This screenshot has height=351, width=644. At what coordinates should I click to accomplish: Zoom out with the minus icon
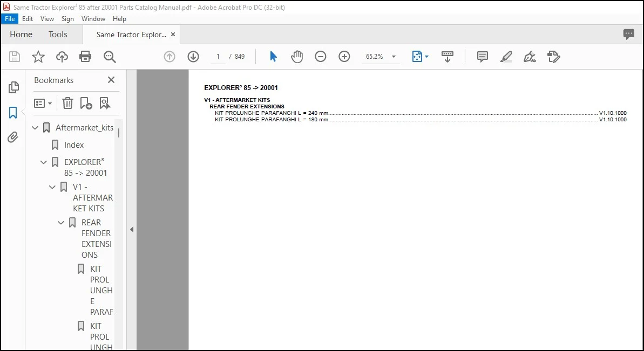click(x=320, y=57)
